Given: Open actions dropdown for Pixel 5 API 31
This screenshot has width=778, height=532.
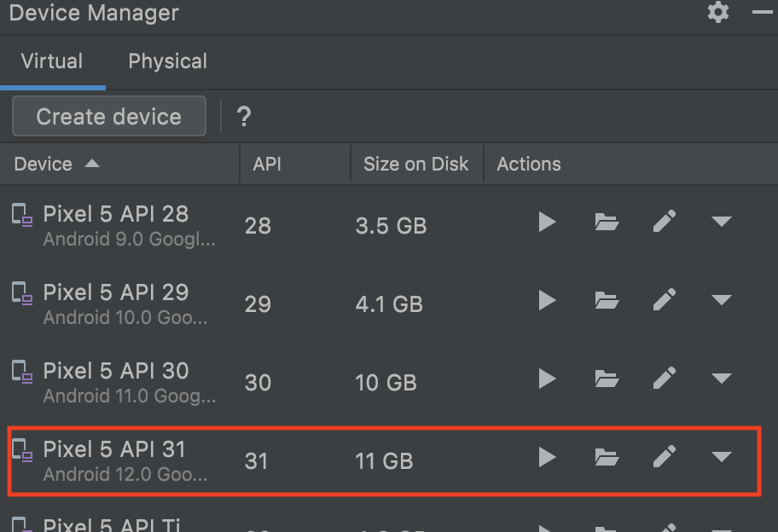Looking at the screenshot, I should point(722,458).
